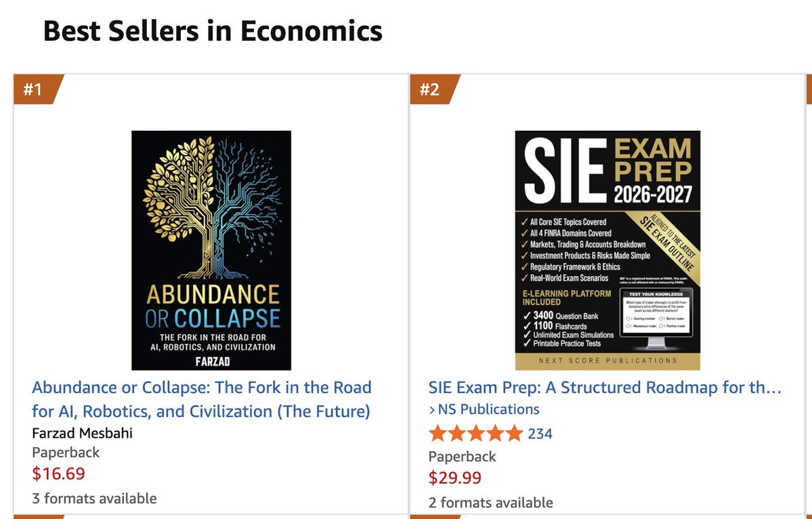Viewport: 812px width, 519px height.
Task: Click the Paperback label above the $29.99 price
Action: click(462, 456)
